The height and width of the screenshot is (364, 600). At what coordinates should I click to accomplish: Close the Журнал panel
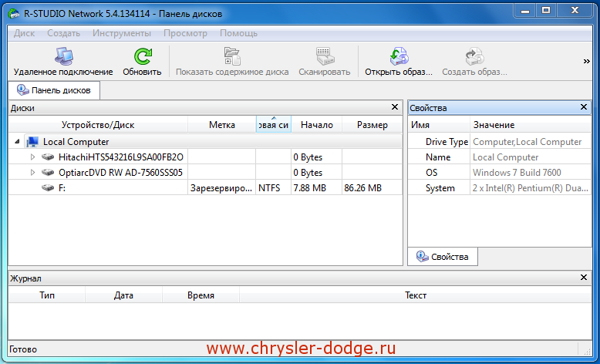click(x=584, y=277)
